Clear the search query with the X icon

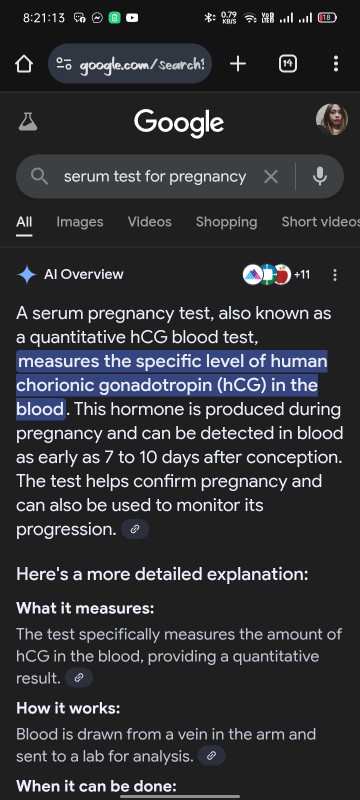tap(271, 177)
